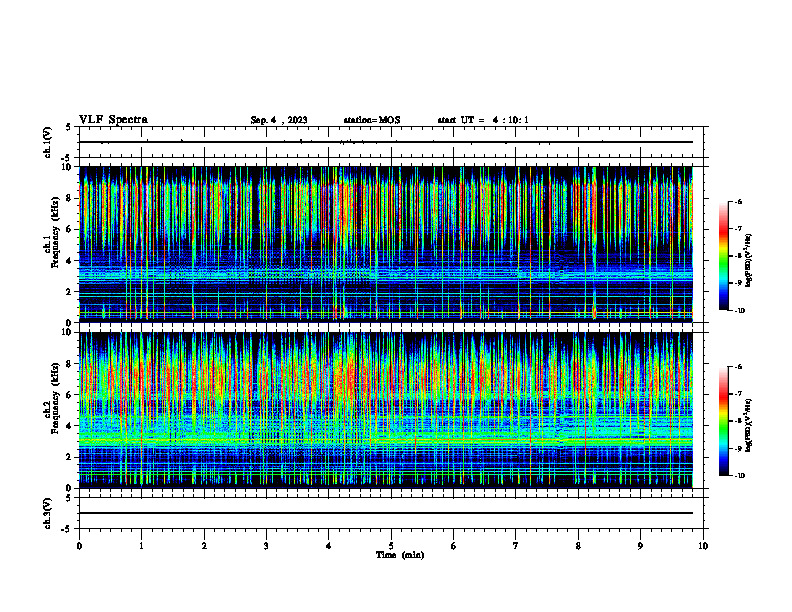Click time axis tick label "0"

click(x=79, y=546)
